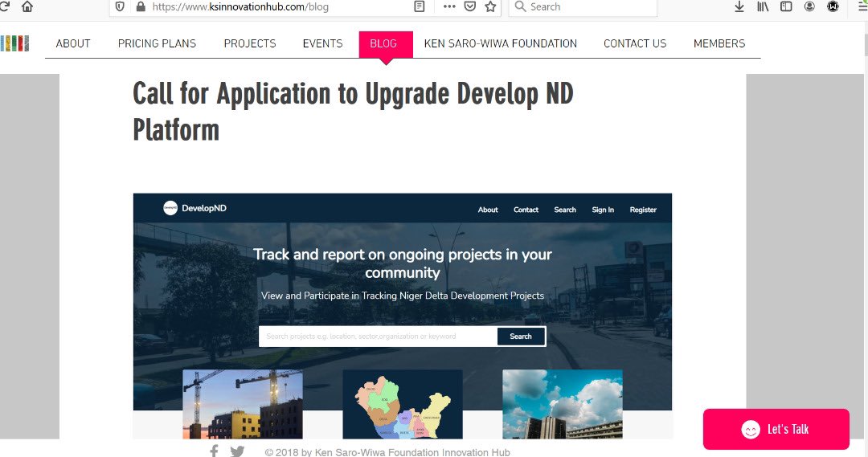This screenshot has width=868, height=457.
Task: Click the View and Participate subtitle
Action: point(403,296)
